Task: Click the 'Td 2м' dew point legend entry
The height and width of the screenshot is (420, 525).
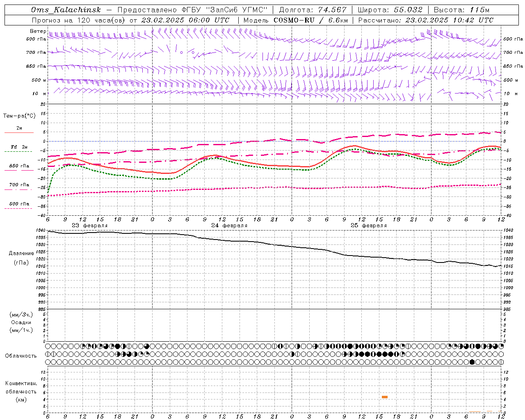Action: [19, 147]
